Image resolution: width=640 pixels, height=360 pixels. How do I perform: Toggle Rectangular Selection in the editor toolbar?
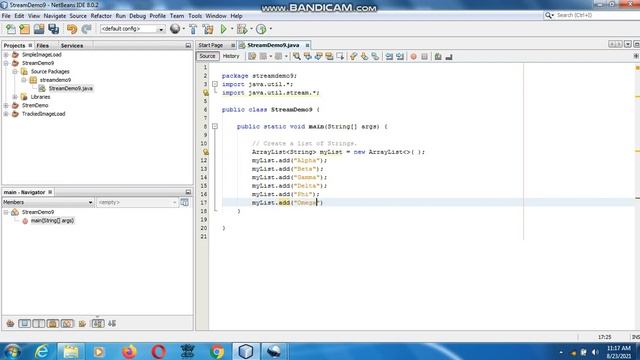(x=340, y=57)
